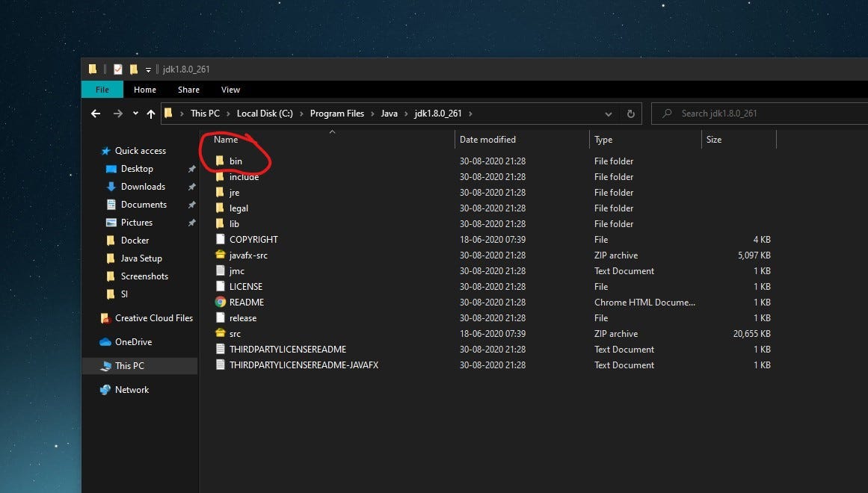The image size is (868, 493).
Task: Open the File menu
Action: coord(102,89)
